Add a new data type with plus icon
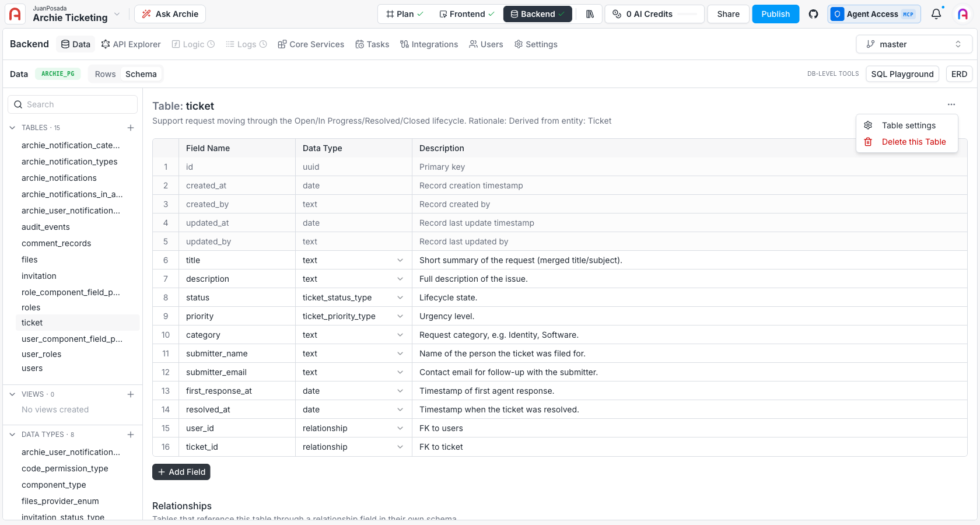980x525 pixels. (x=131, y=435)
